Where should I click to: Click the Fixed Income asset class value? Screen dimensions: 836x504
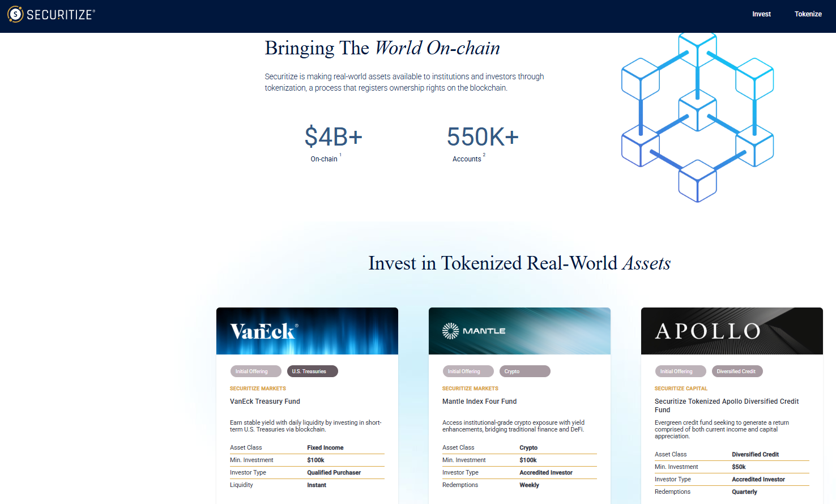pos(325,447)
